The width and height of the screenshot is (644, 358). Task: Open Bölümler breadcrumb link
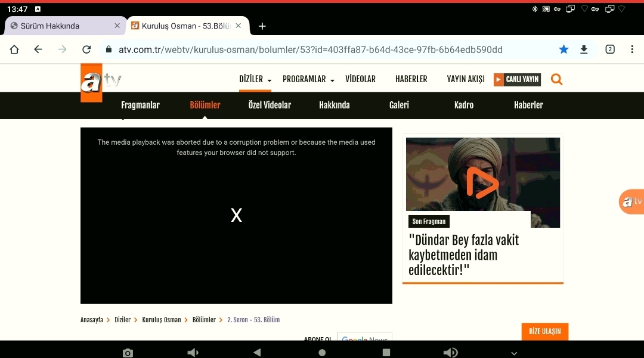pyautogui.click(x=204, y=320)
